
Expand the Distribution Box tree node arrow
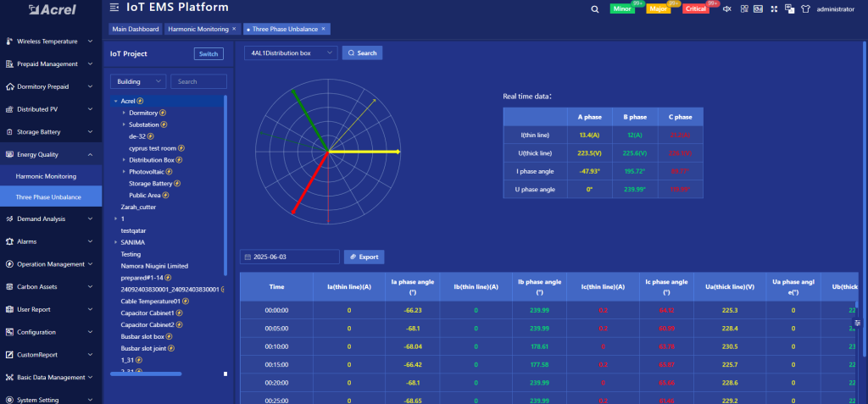pos(124,160)
